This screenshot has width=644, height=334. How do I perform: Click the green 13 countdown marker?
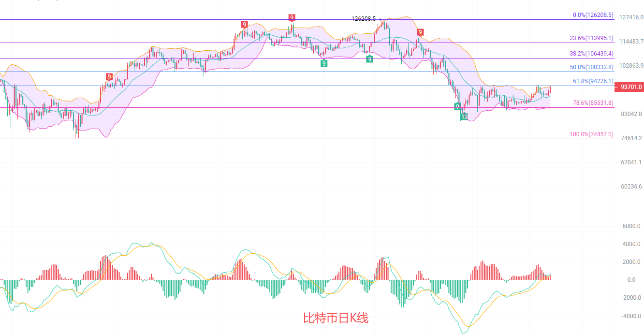tap(464, 117)
